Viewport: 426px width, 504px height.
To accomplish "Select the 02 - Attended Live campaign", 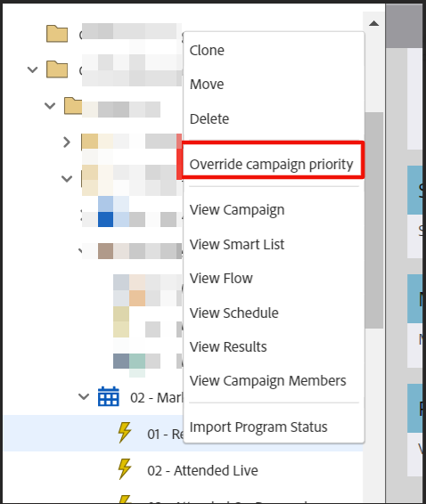I will pyautogui.click(x=202, y=470).
